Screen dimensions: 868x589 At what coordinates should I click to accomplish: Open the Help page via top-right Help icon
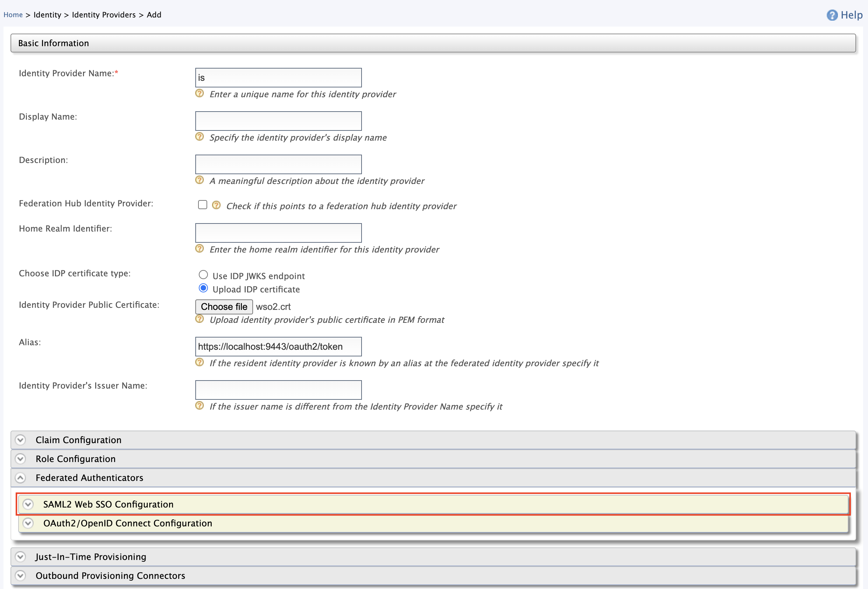832,15
